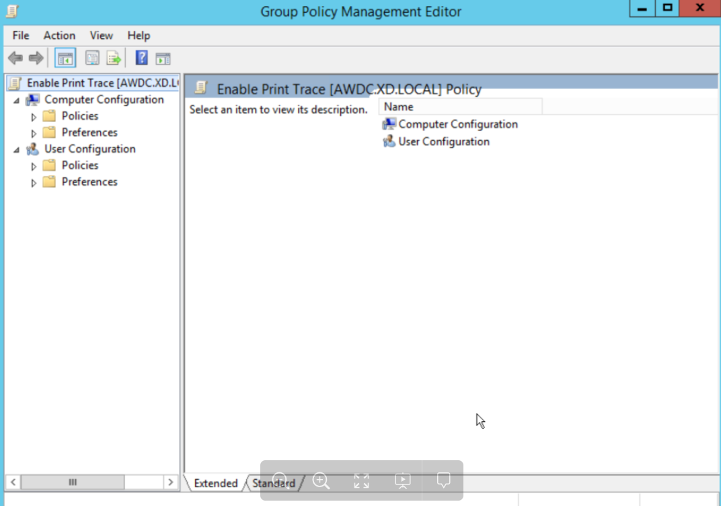722x506 pixels.
Task: Select User Configuration text in Name list
Action: coord(444,141)
